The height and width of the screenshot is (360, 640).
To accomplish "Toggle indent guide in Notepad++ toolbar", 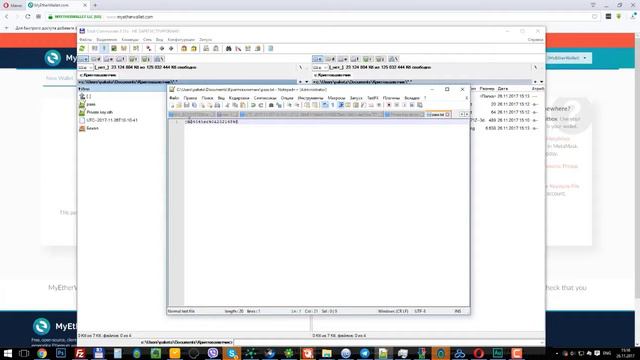I will tap(341, 105).
